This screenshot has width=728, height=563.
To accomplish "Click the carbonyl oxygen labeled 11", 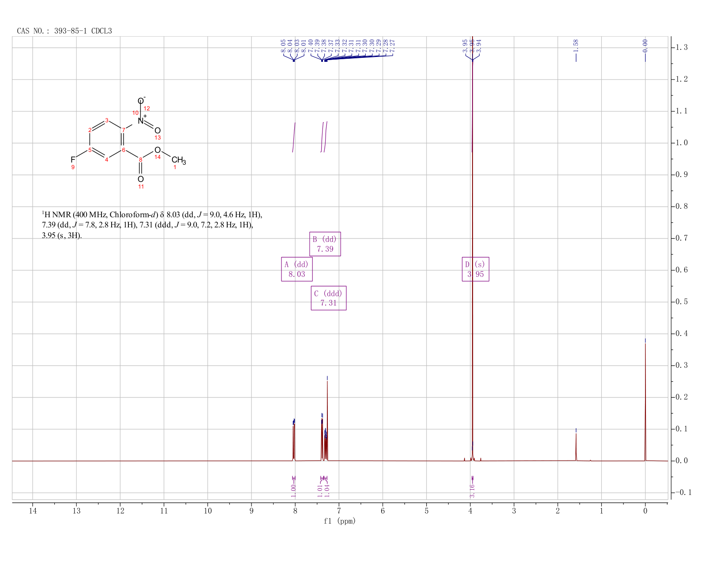I will tap(141, 179).
